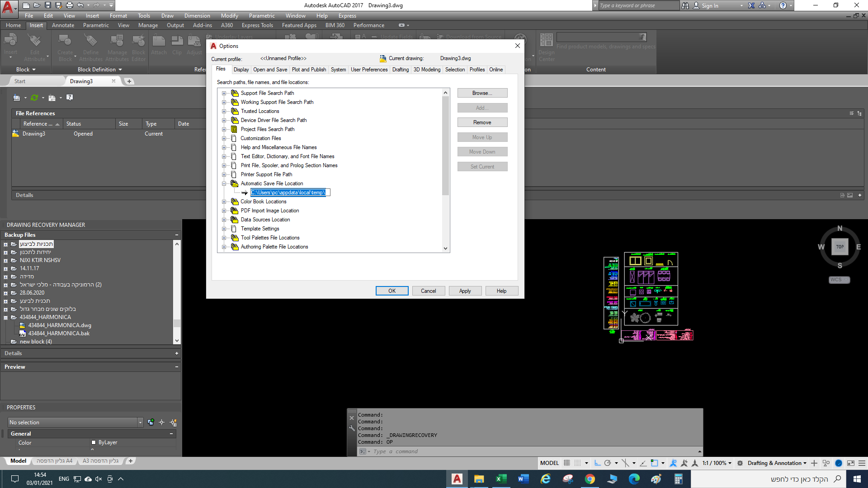Click the command line customize wrench icon

click(352, 428)
